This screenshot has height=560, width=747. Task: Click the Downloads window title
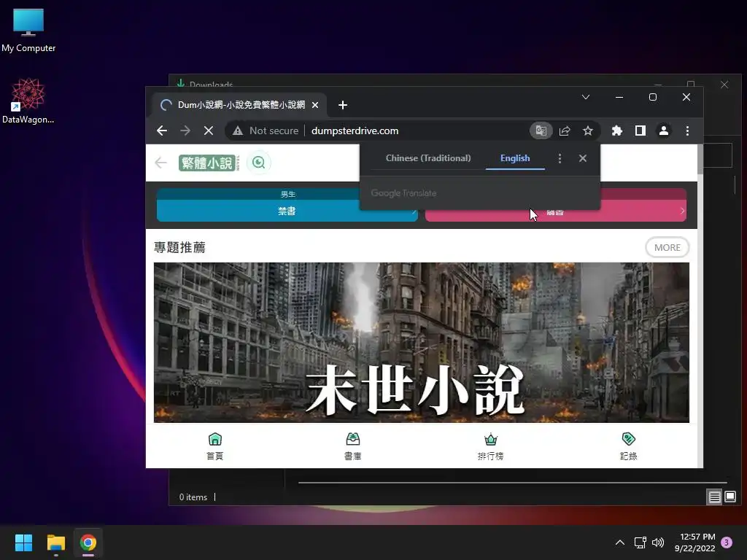pos(211,85)
